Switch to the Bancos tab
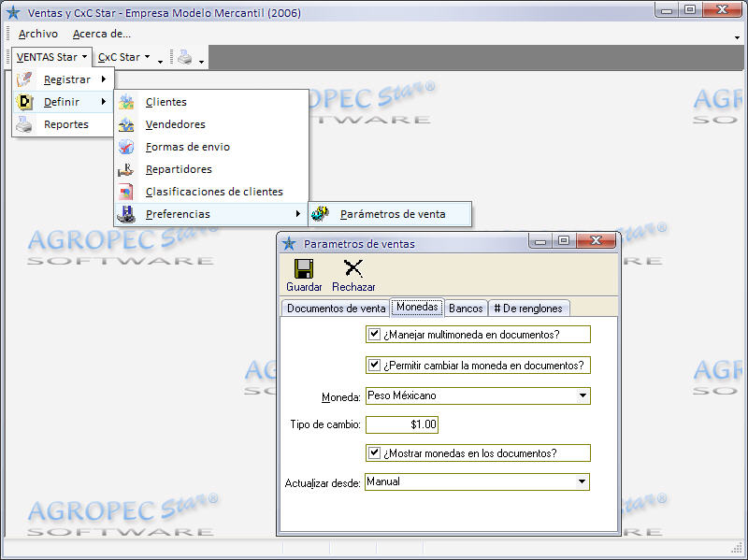Viewport: 748px width, 560px height. click(466, 309)
